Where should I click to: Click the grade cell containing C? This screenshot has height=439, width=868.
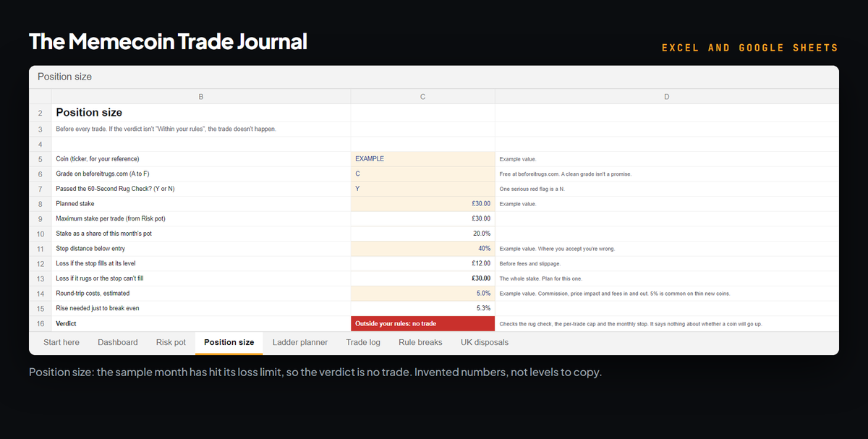pyautogui.click(x=422, y=174)
